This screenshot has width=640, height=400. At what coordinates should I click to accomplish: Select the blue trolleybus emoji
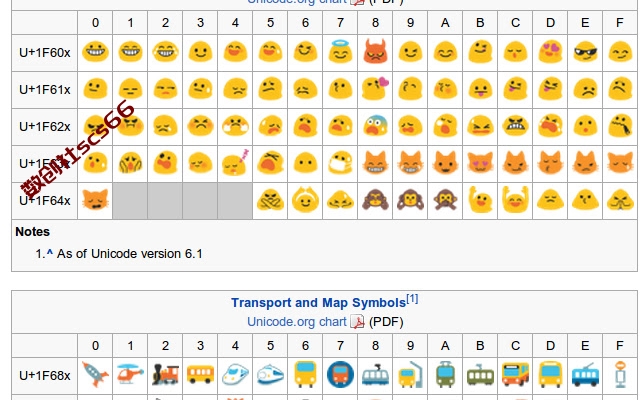coord(585,375)
